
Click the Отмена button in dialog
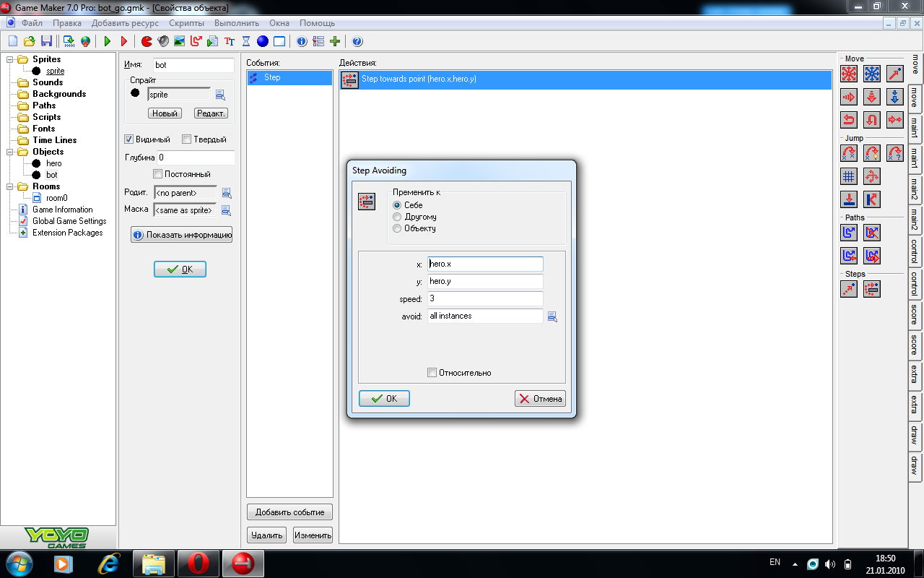click(540, 399)
